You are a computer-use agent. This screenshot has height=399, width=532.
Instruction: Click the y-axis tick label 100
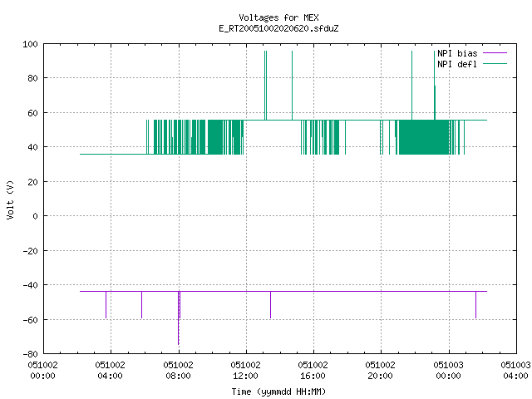tap(30, 44)
